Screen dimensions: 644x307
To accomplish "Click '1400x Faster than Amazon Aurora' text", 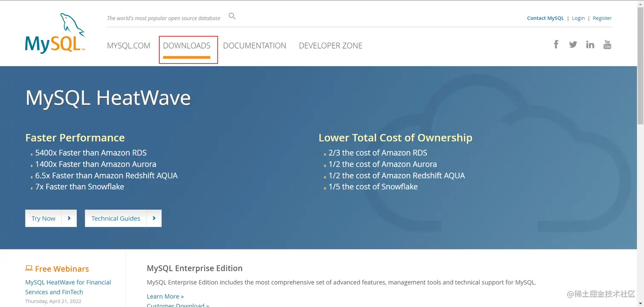I will [96, 164].
